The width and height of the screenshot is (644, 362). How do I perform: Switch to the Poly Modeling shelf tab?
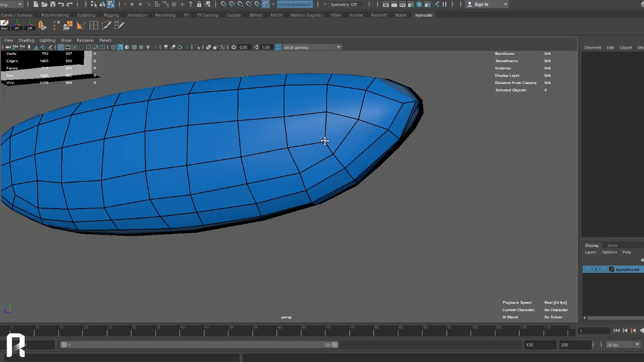pos(54,15)
